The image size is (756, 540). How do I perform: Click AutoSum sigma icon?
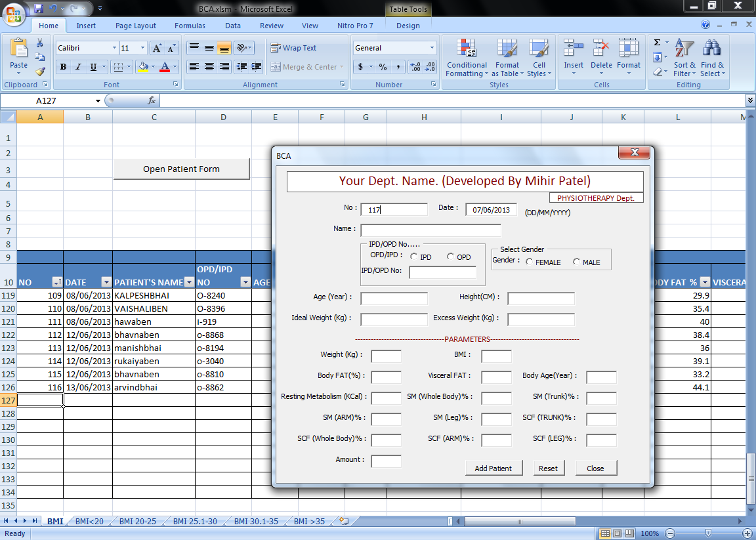pos(657,43)
